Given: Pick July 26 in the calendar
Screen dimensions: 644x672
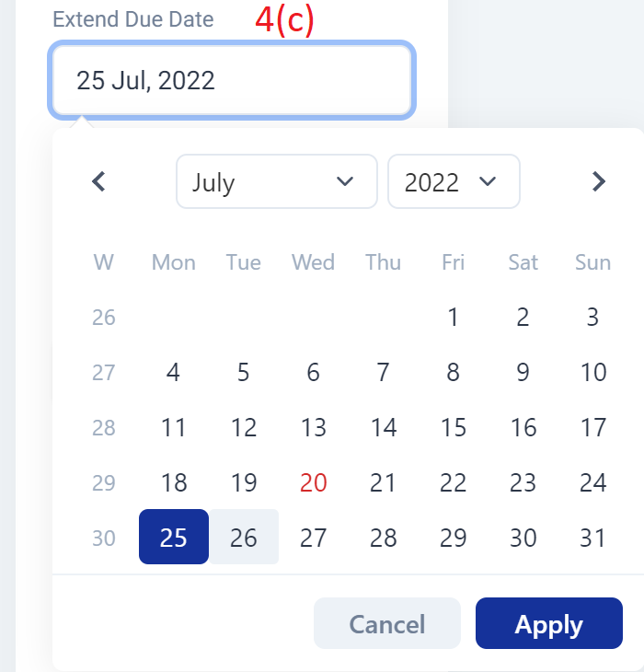Looking at the screenshot, I should [x=244, y=537].
